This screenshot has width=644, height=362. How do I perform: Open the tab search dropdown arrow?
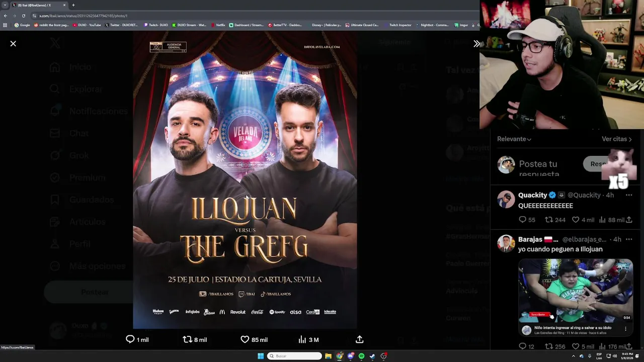click(5, 5)
